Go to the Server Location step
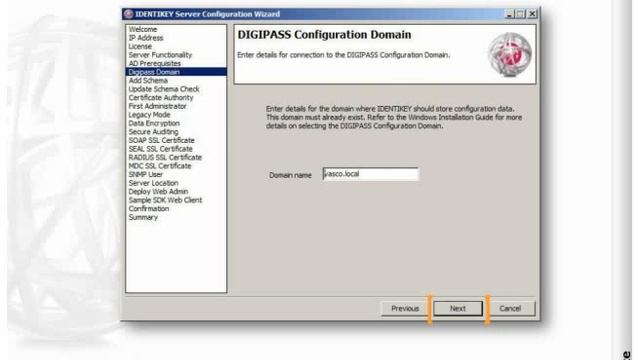The width and height of the screenshot is (640, 360). (x=153, y=183)
